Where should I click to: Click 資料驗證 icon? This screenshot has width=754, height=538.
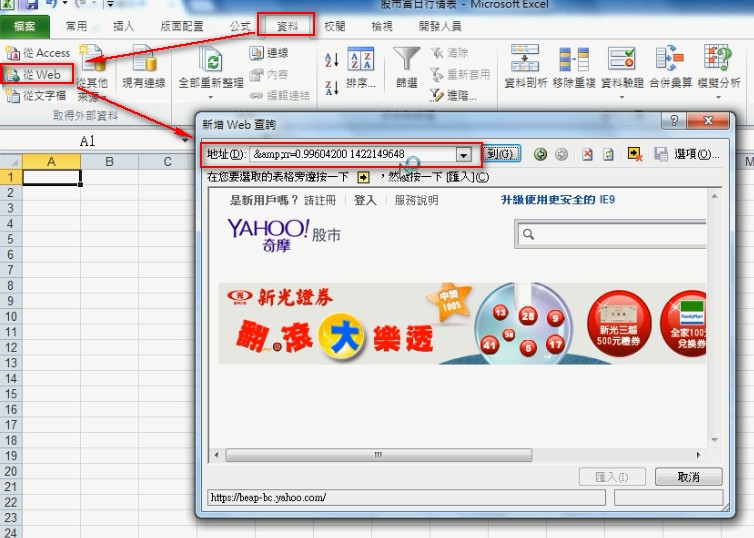[x=622, y=61]
